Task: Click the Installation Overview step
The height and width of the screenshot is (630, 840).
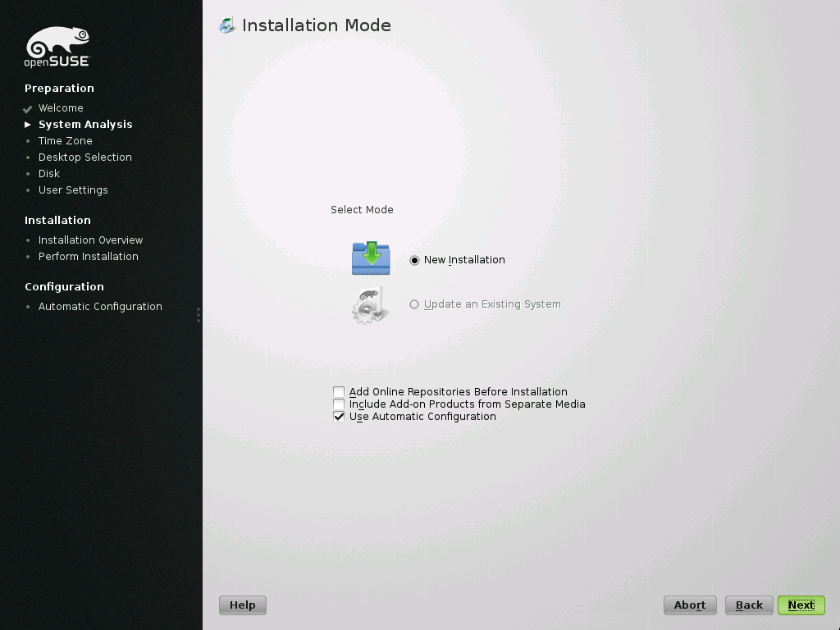Action: [90, 240]
